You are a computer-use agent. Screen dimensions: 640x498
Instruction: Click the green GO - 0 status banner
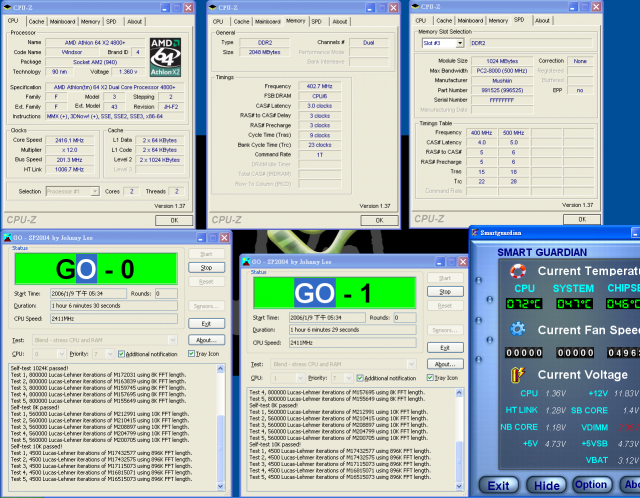96,269
